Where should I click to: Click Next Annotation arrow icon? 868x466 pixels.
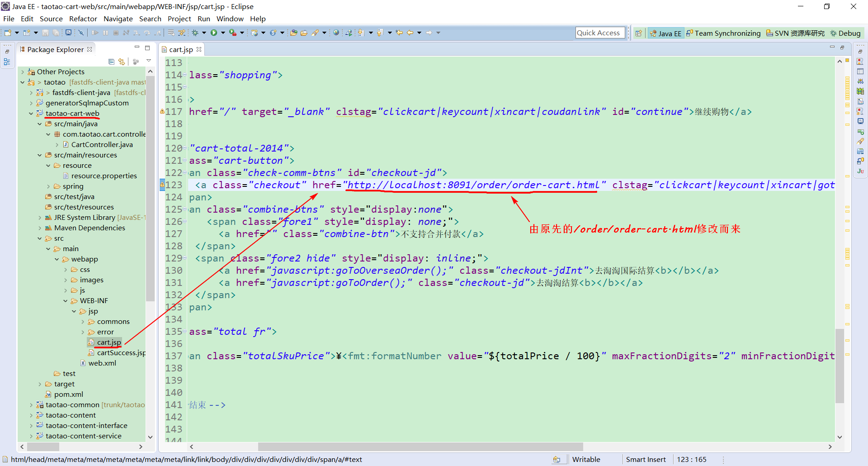click(361, 33)
